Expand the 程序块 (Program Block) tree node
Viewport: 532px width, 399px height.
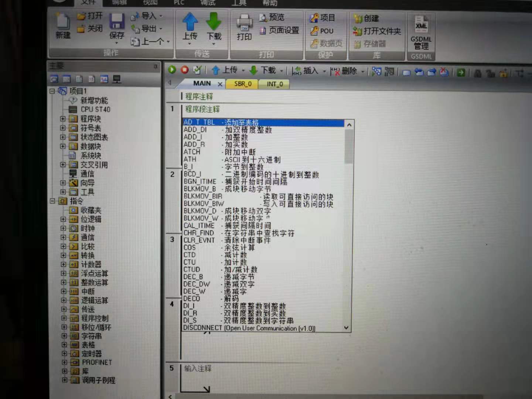coord(63,119)
